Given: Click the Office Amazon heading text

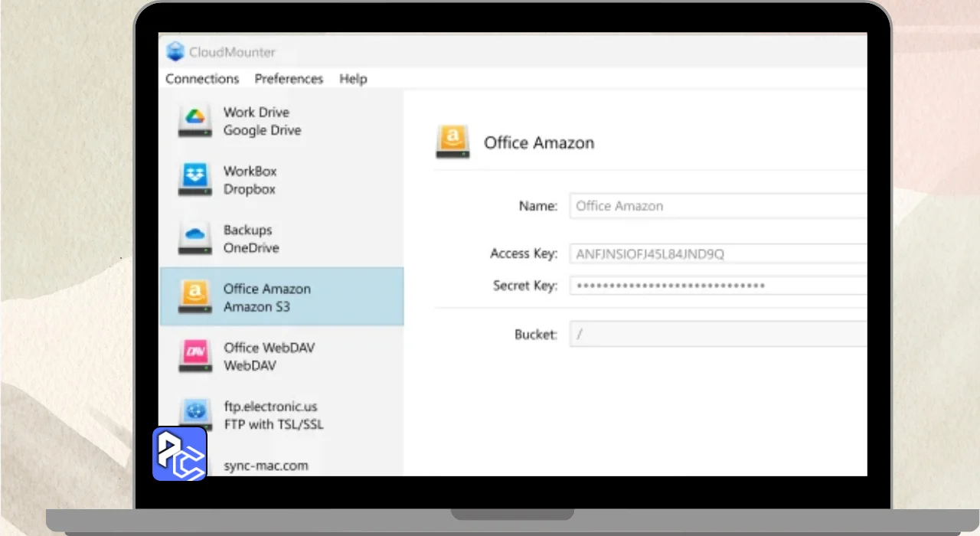Looking at the screenshot, I should coord(539,142).
